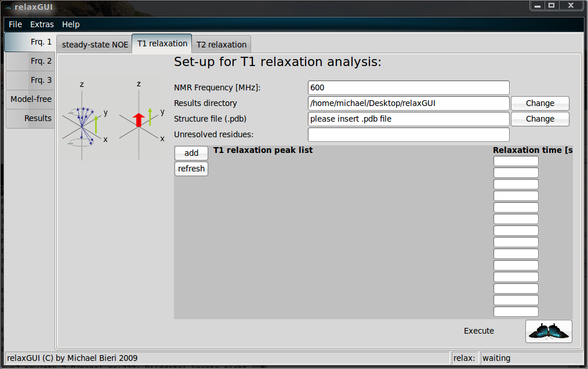Click the butterfly Execute icon button
This screenshot has width=588, height=369.
[549, 331]
